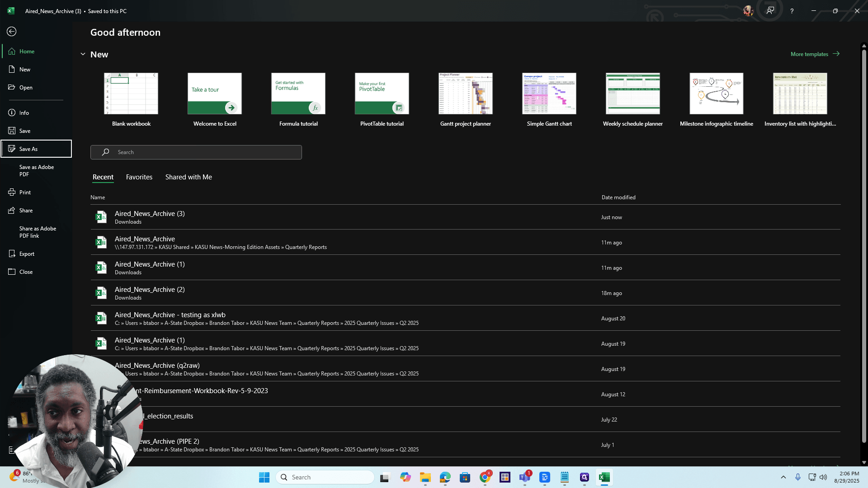Open the Formula tutorial template

298,100
